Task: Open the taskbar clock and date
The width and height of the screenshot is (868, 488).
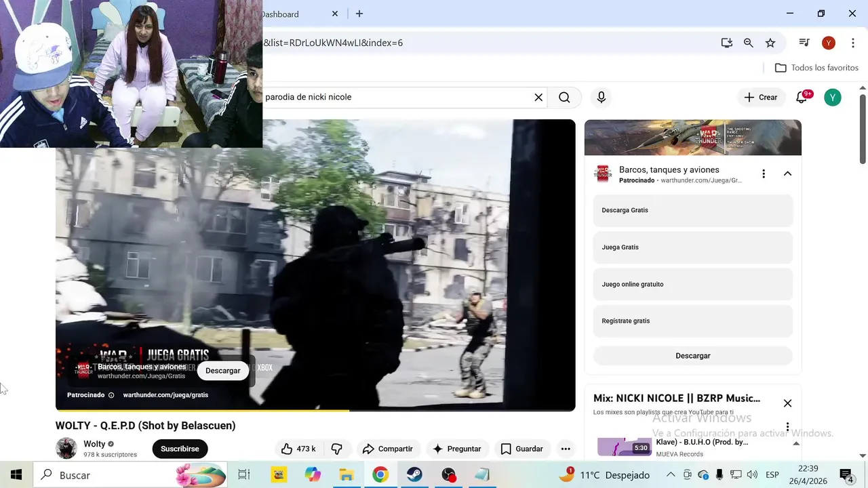Action: [808, 475]
